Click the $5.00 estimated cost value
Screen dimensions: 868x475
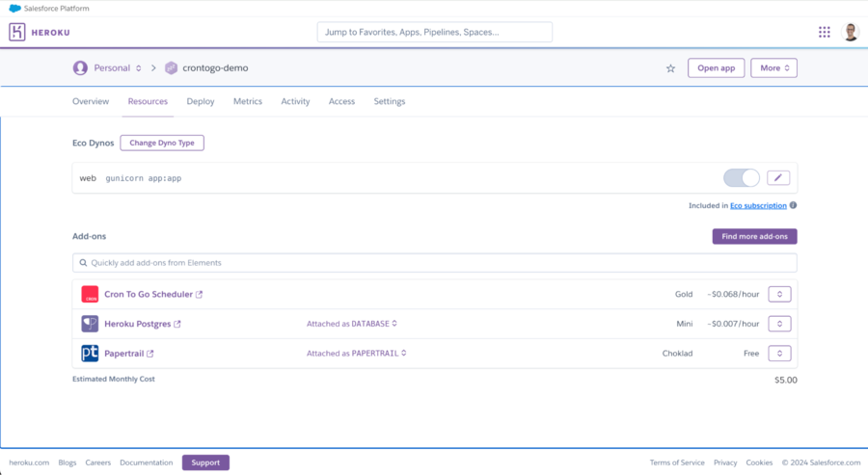(x=785, y=380)
